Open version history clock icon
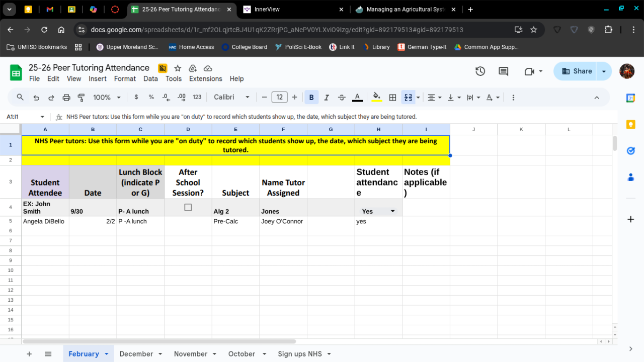Screen dimensions: 644x362 click(x=480, y=71)
